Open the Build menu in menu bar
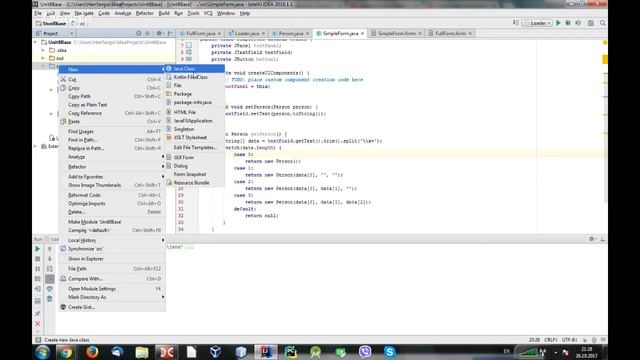This screenshot has width=640, height=360. pos(164,13)
